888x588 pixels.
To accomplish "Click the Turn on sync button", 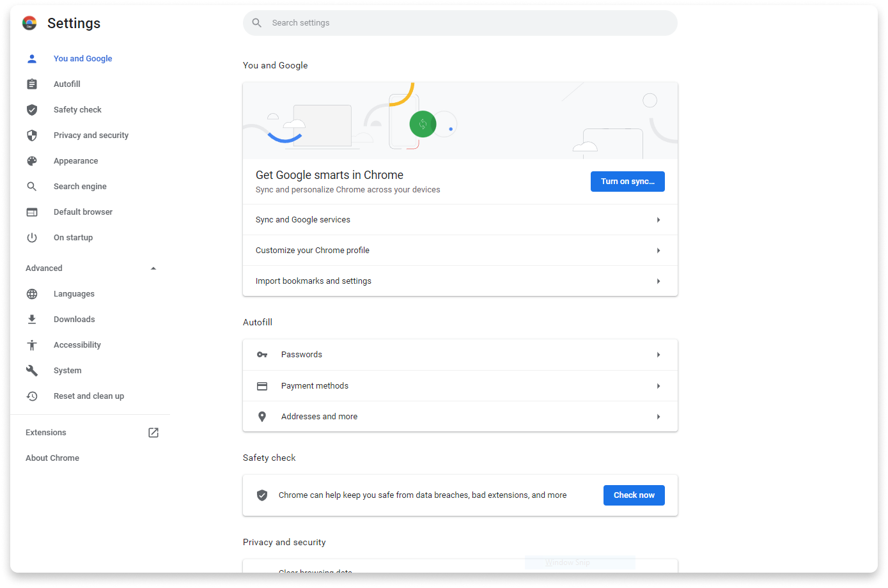I will point(628,182).
